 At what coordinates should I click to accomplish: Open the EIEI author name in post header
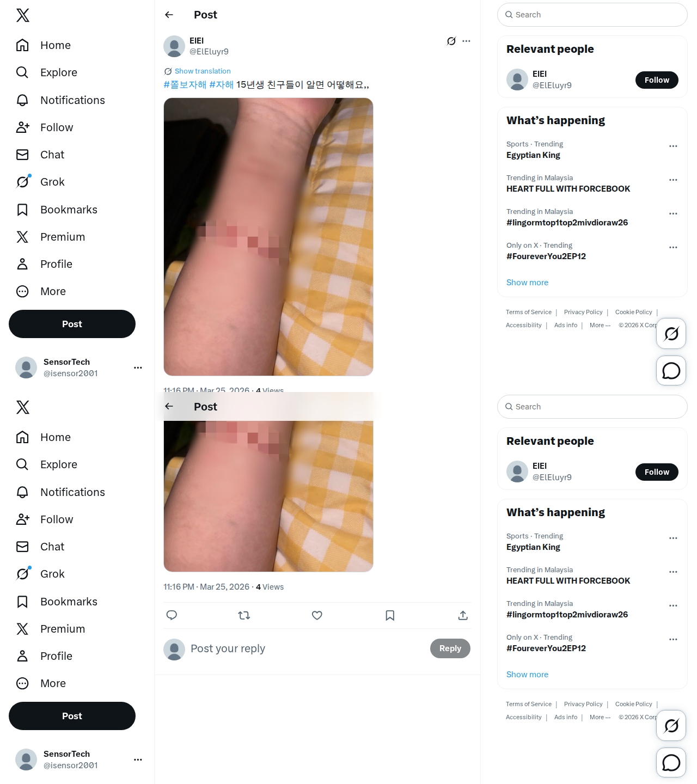point(197,41)
